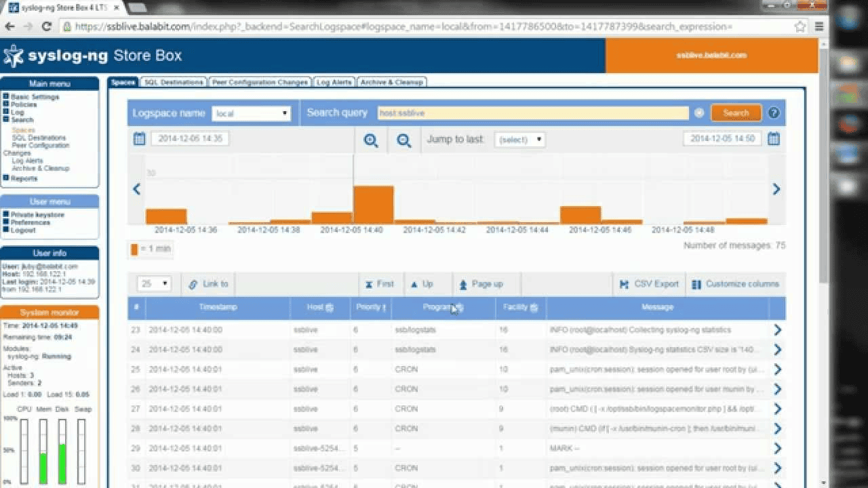This screenshot has width=868, height=488.
Task: Zoom out of the timeline
Action: 404,140
